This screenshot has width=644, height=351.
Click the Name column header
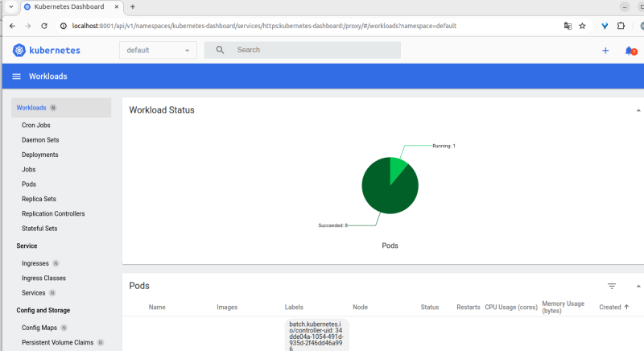tap(157, 307)
